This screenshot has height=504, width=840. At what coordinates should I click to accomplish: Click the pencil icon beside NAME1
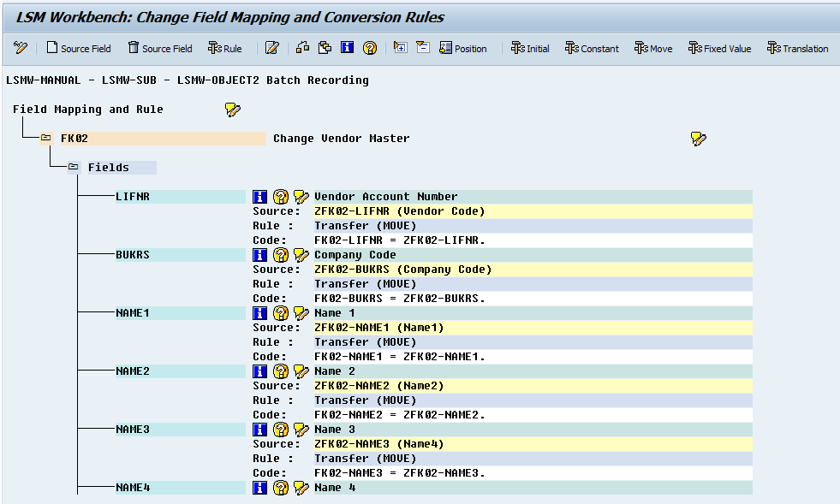point(301,312)
